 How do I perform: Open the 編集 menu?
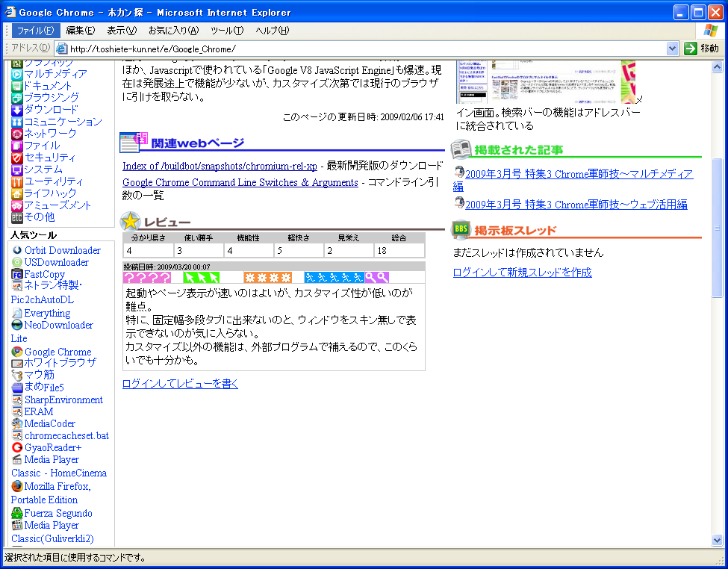81,31
